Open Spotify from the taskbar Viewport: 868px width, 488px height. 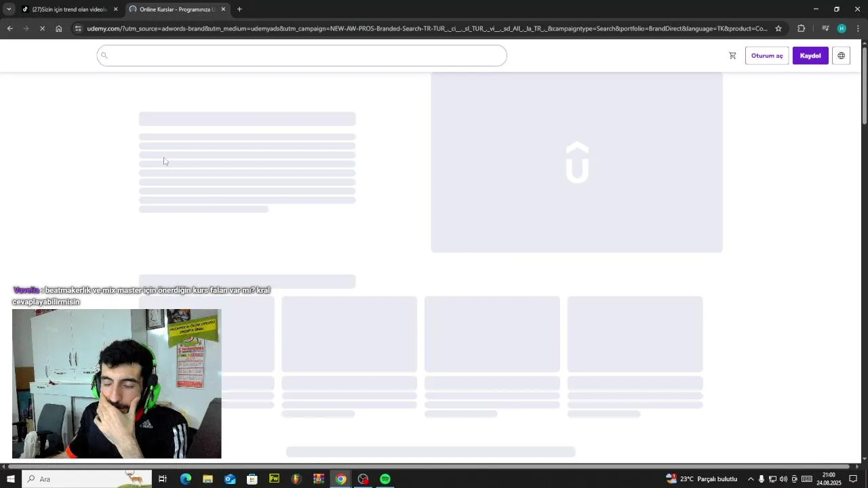pos(385,479)
